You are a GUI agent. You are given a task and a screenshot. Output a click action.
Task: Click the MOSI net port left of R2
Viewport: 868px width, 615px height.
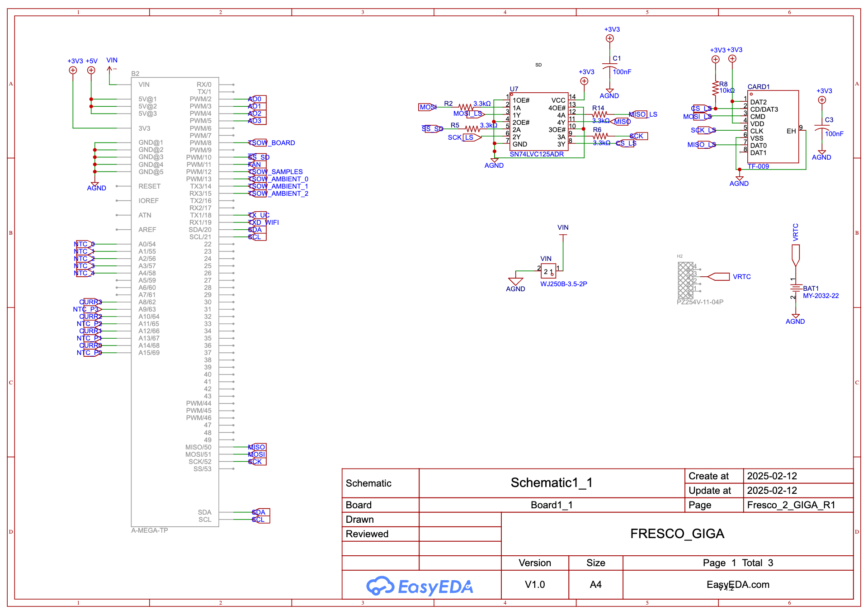(x=428, y=107)
